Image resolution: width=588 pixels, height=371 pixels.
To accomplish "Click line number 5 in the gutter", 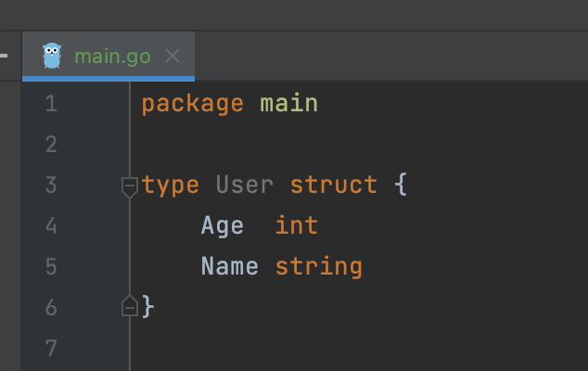I will coord(50,267).
